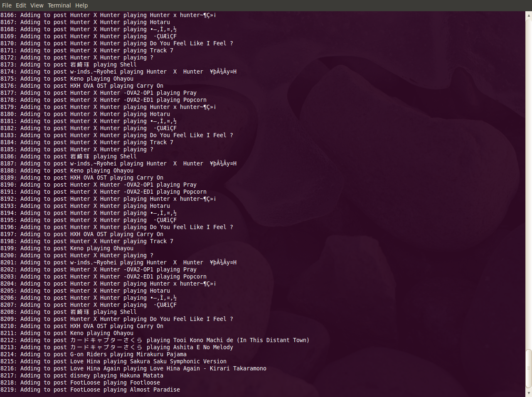This screenshot has width=532, height=397.
Task: Click line 8205 'playing Hotaru'
Action: click(x=147, y=291)
